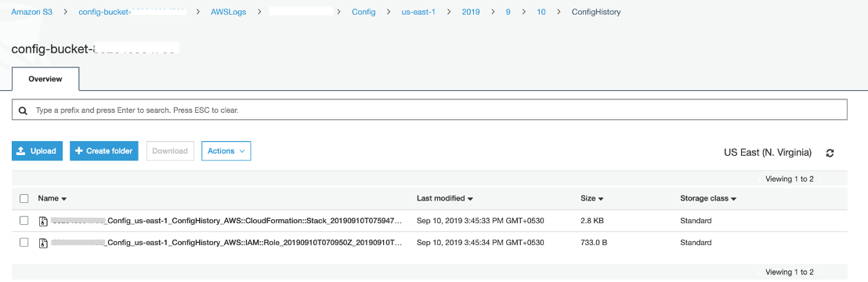
Task: Open the AWSLogs breadcrumb link
Action: (x=230, y=12)
